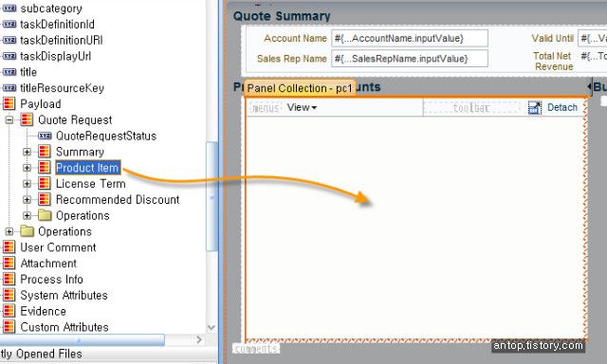Click the Process Info node icon

point(9,279)
